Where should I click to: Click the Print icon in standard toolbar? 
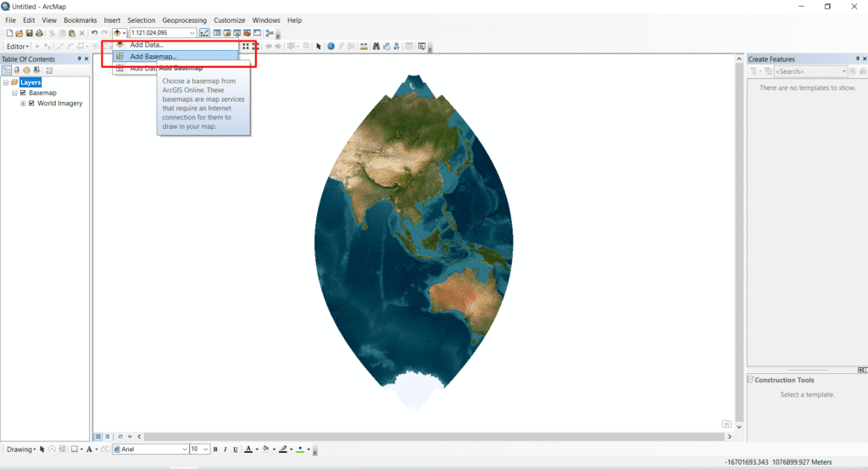coord(39,33)
